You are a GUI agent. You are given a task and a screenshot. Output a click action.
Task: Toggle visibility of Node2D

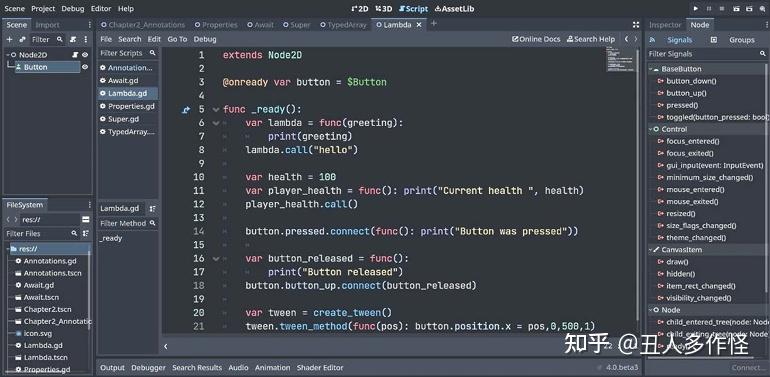point(85,55)
